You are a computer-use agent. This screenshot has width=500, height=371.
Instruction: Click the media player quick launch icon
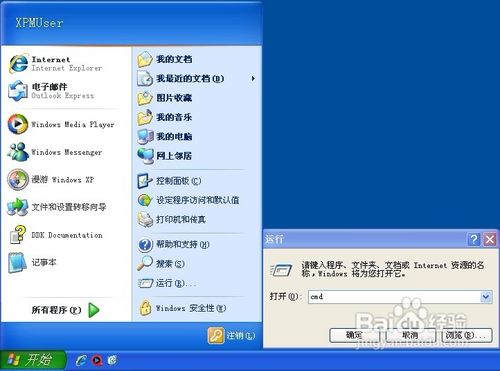point(97,360)
